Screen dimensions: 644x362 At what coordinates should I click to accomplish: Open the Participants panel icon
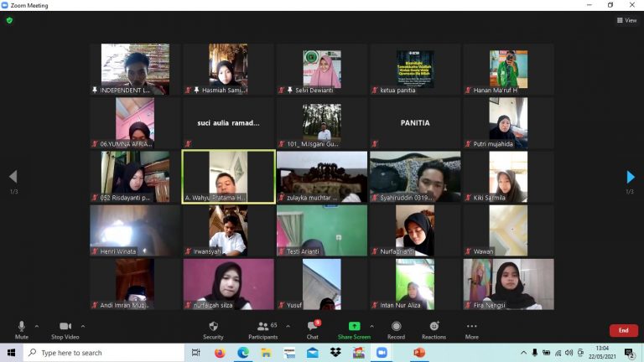point(262,327)
